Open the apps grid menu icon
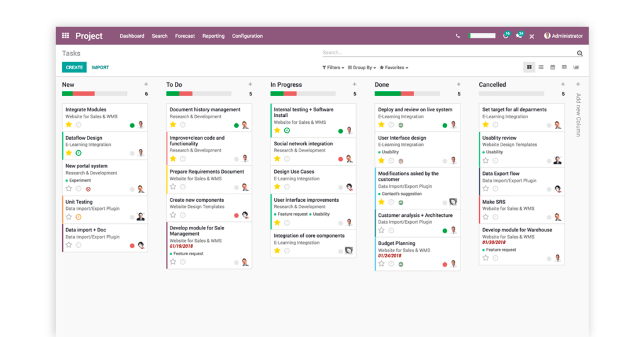Screen dimensions: 644x337 65,36
